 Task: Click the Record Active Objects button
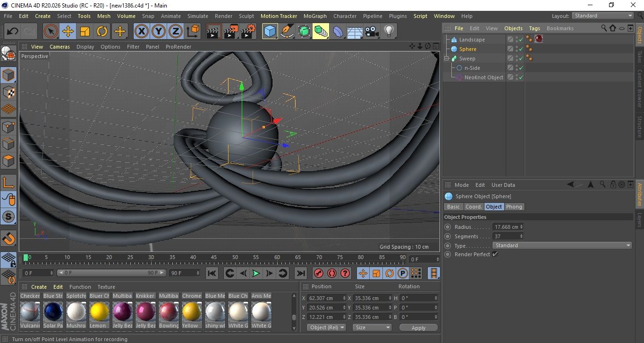(x=318, y=273)
